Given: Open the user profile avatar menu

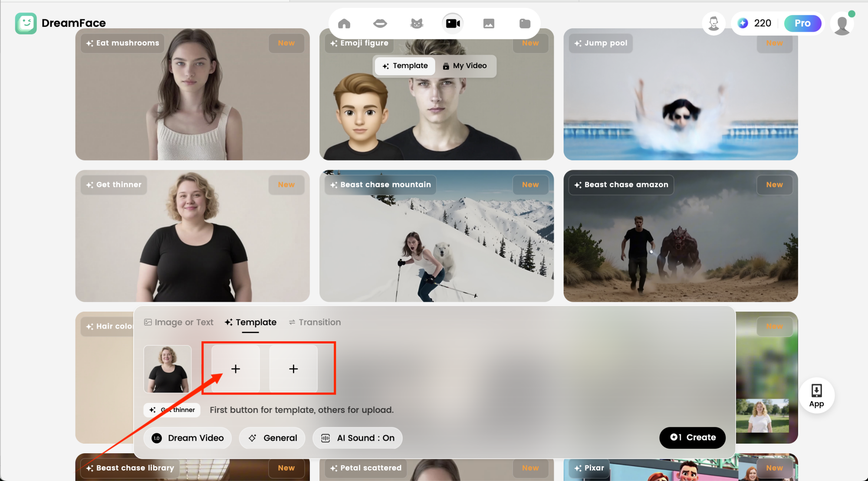Looking at the screenshot, I should (842, 24).
